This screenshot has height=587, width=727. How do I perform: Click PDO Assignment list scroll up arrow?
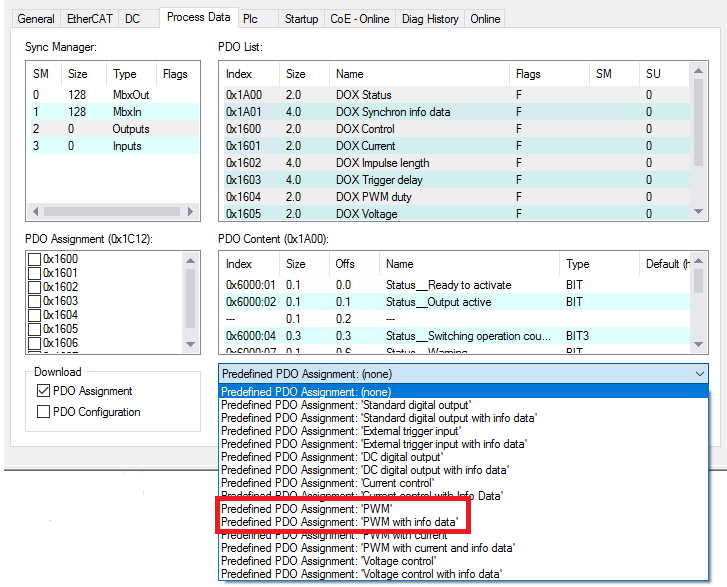[x=190, y=261]
